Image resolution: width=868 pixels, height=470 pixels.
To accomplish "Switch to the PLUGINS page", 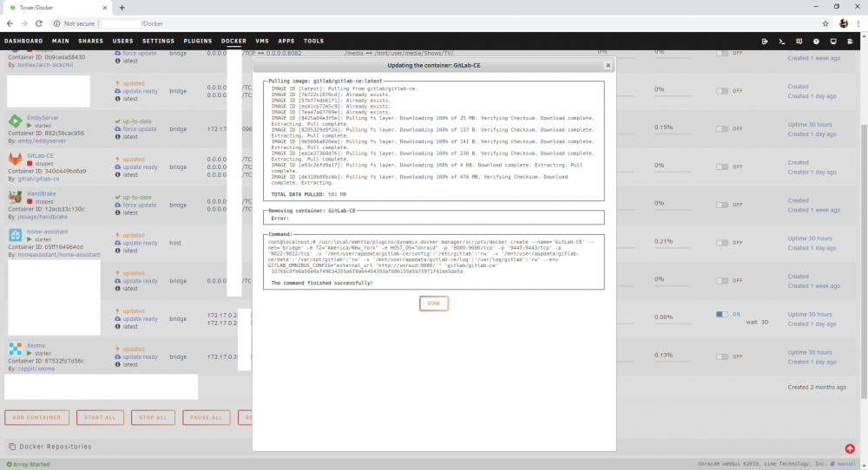I will 198,41.
